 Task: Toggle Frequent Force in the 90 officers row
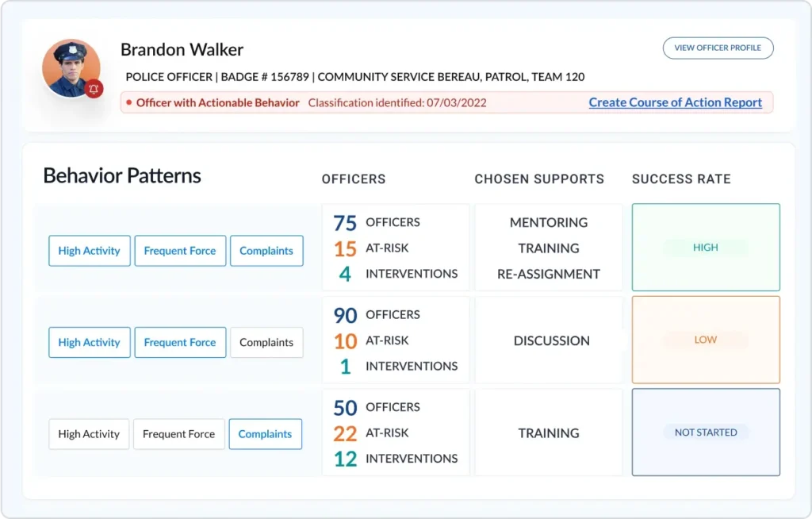click(180, 342)
